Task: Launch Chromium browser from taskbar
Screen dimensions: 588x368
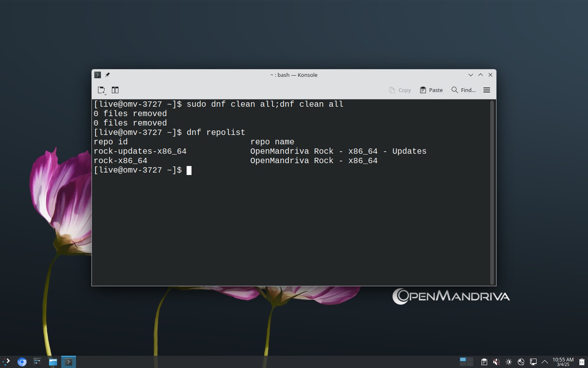Action: (22, 361)
